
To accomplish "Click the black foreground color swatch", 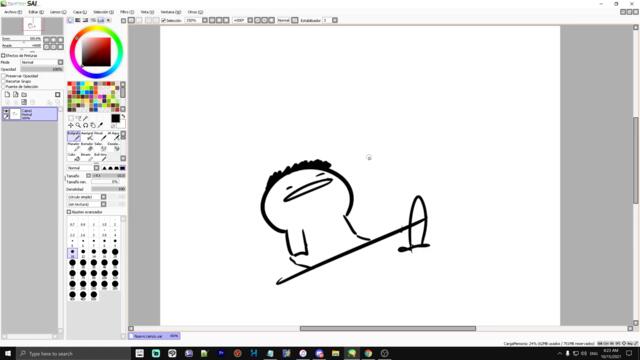I will pos(116,118).
